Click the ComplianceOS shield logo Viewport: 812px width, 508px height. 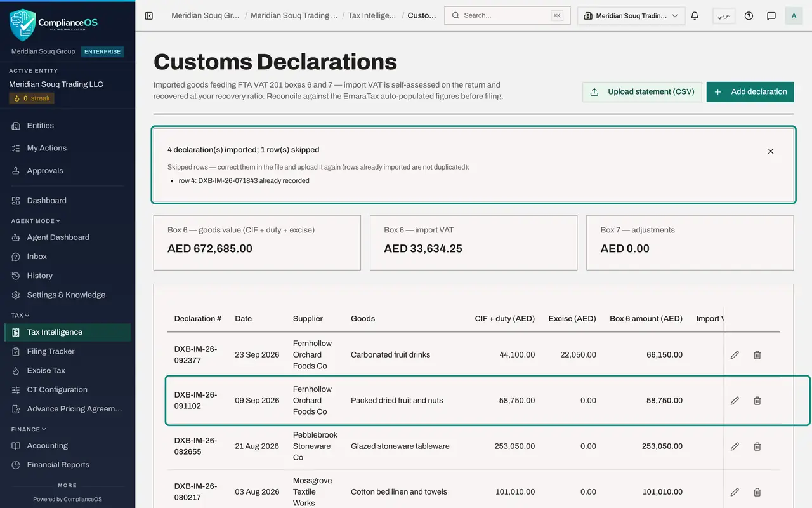(23, 24)
